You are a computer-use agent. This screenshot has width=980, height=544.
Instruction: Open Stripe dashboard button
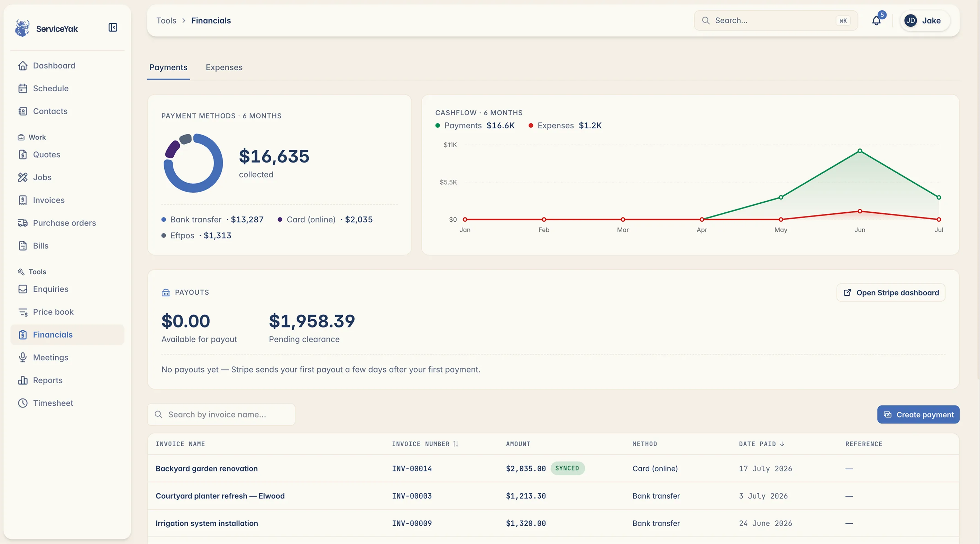[x=891, y=293]
